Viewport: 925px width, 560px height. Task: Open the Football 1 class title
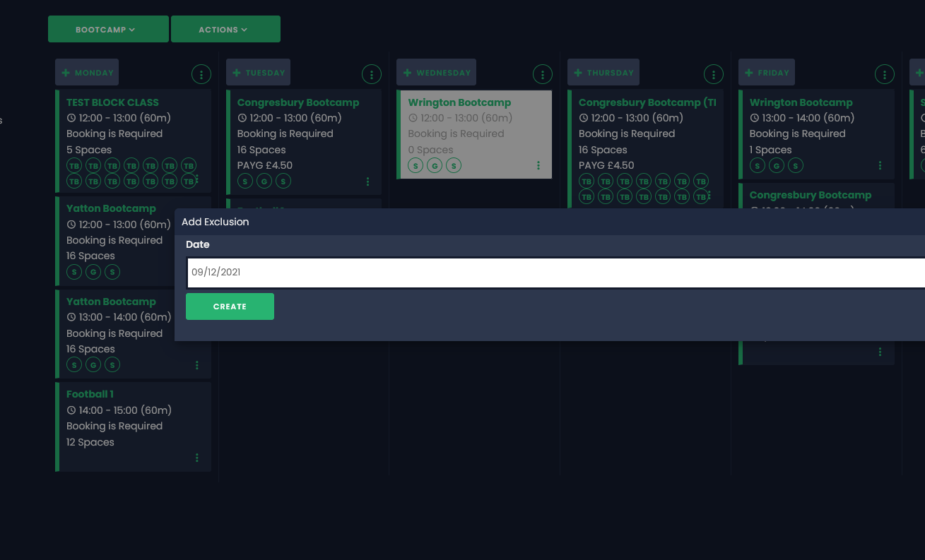pos(90,394)
